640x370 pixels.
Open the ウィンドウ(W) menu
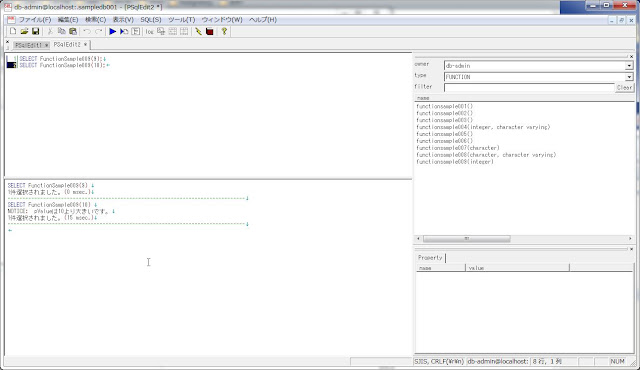coord(222,20)
